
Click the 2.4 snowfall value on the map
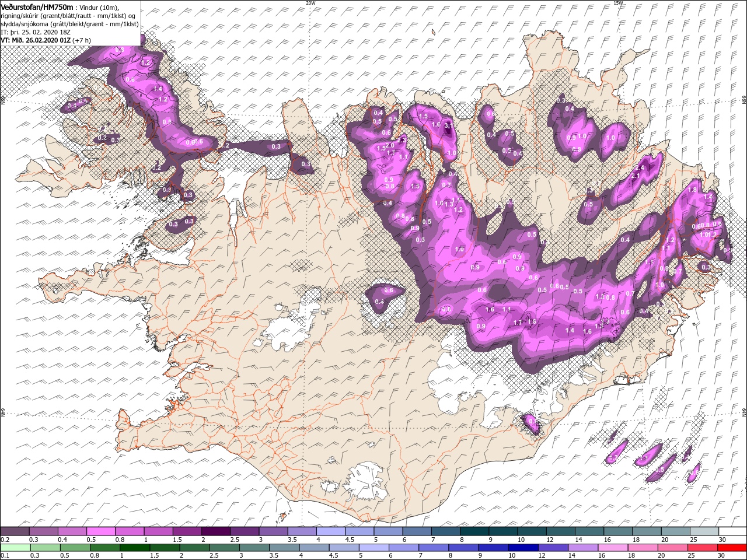coord(638,167)
